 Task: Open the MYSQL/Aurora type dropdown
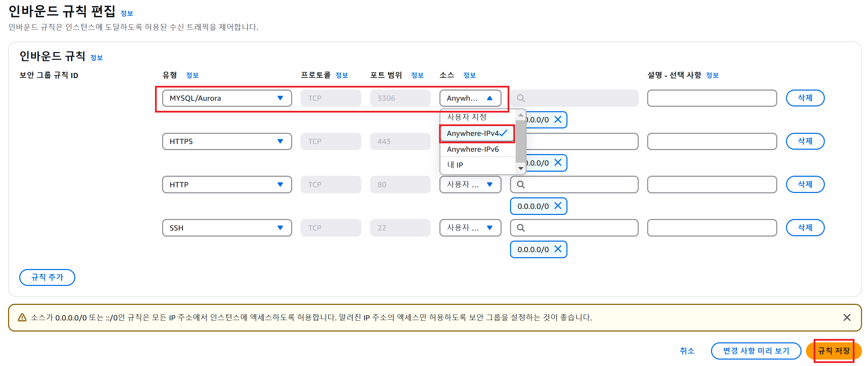click(x=227, y=98)
